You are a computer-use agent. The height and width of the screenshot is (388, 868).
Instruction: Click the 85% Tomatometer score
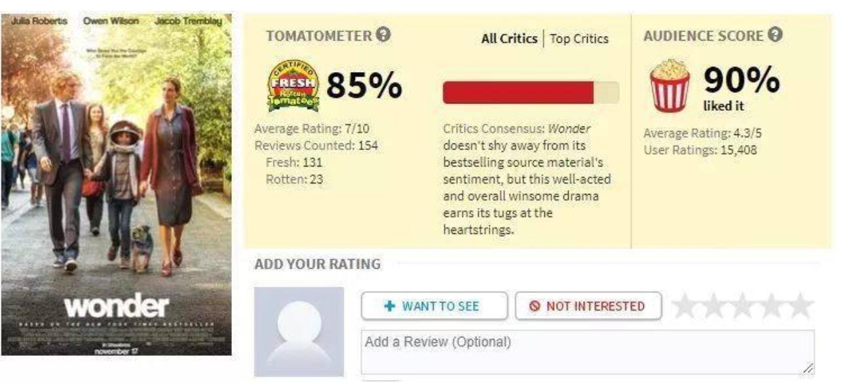pyautogui.click(x=364, y=86)
